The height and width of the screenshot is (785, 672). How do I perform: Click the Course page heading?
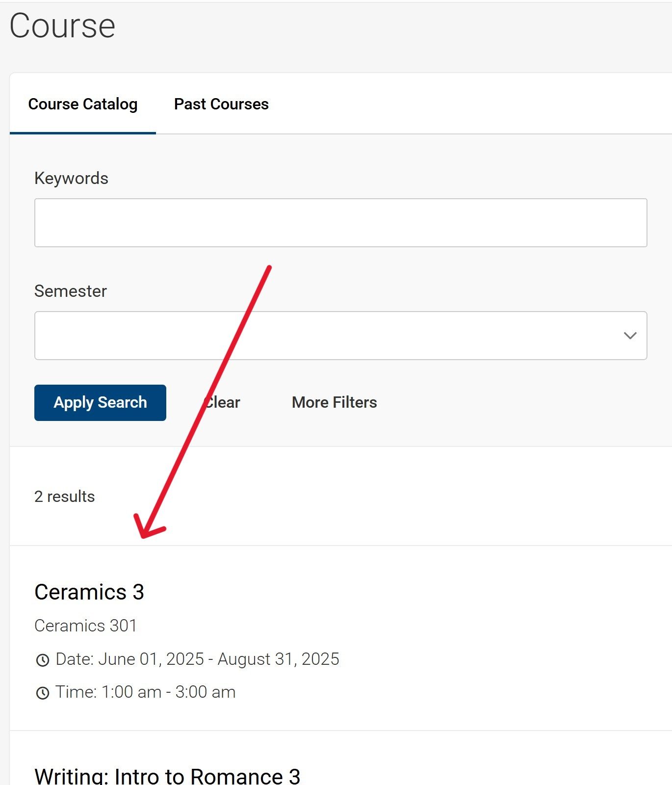[x=62, y=26]
